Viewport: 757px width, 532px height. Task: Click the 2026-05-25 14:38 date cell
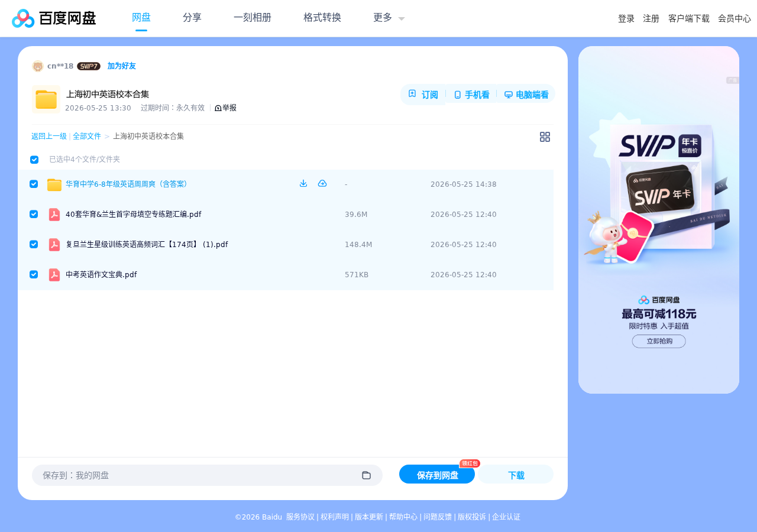click(464, 184)
